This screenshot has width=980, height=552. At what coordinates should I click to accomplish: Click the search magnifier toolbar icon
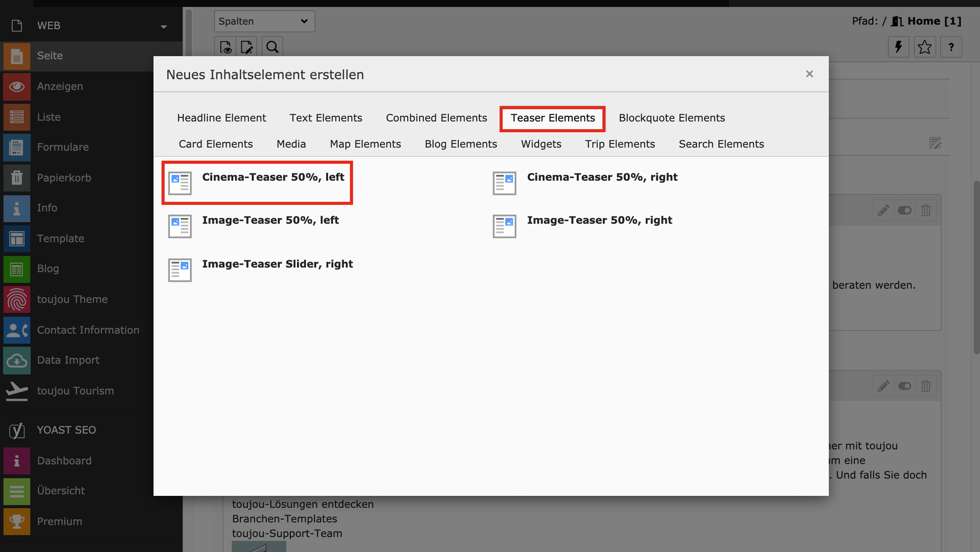(x=273, y=47)
